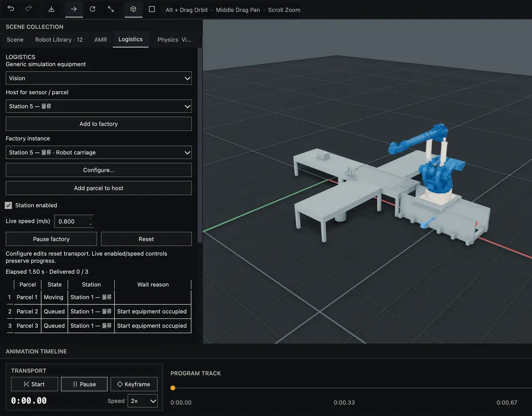Click the Live speed stepper arrows
Image resolution: width=532 pixels, height=416 pixels.
tap(91, 222)
